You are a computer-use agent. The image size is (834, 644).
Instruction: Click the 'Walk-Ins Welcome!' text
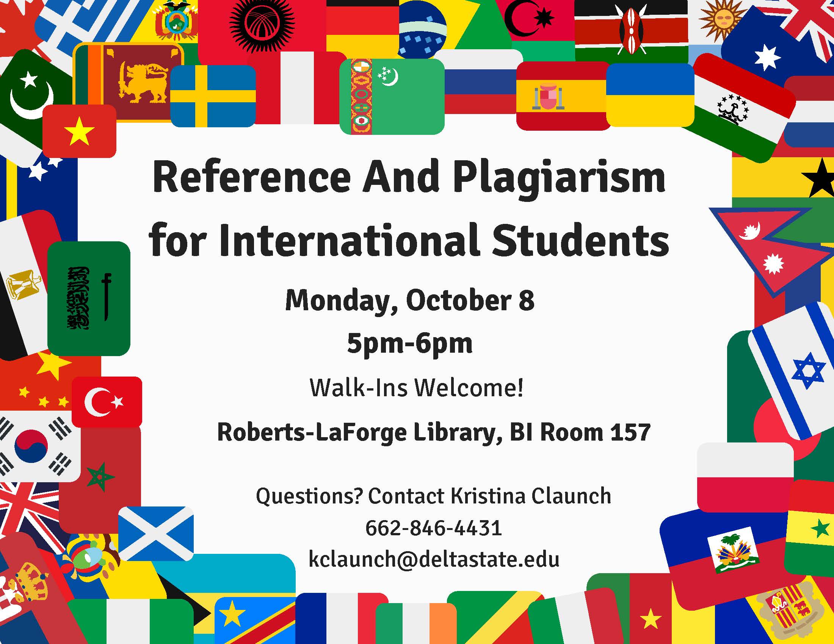[416, 388]
